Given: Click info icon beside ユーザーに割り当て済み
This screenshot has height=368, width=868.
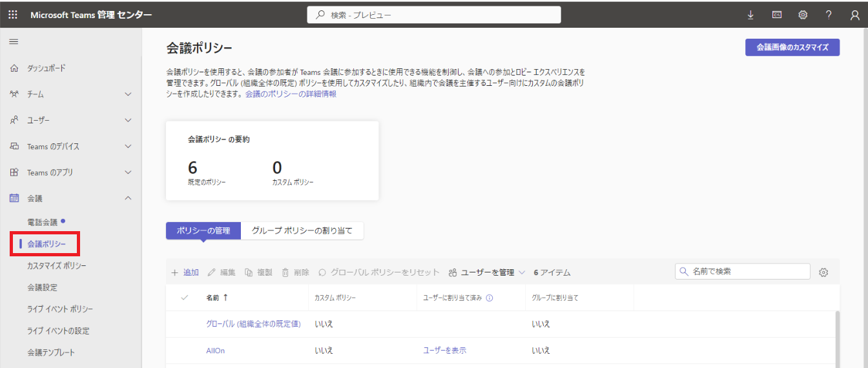Looking at the screenshot, I should pyautogui.click(x=490, y=298).
